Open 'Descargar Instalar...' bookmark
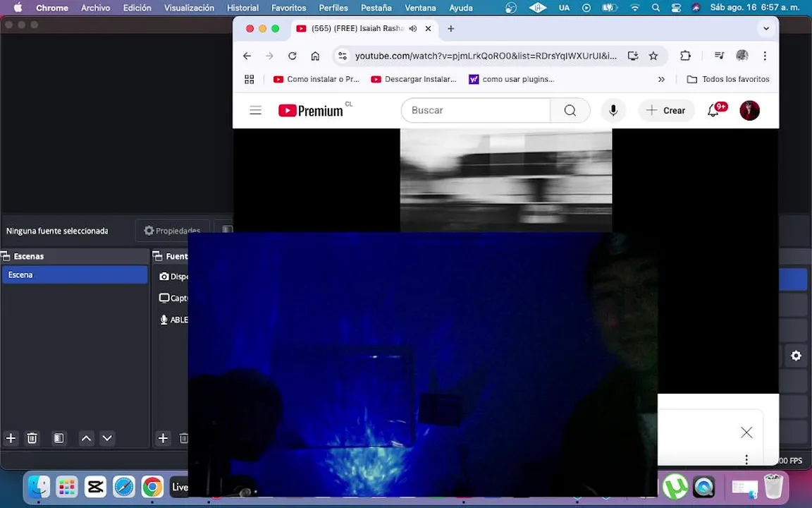Image resolution: width=812 pixels, height=508 pixels. pyautogui.click(x=414, y=79)
